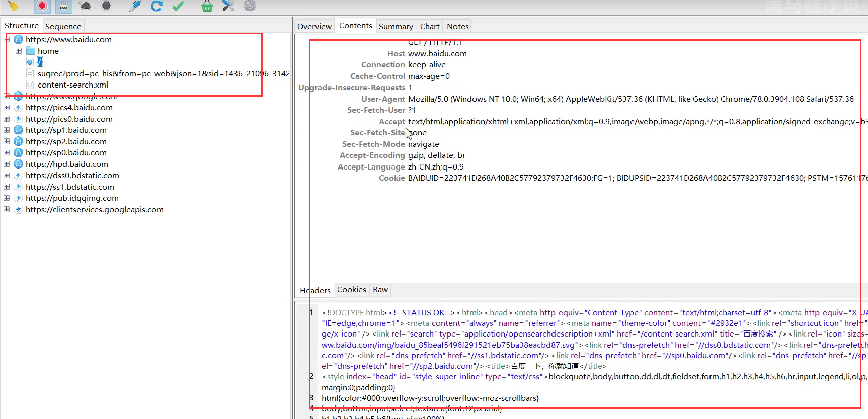
Task: Open Tools wrench and screwdriver icon
Action: pyautogui.click(x=228, y=6)
